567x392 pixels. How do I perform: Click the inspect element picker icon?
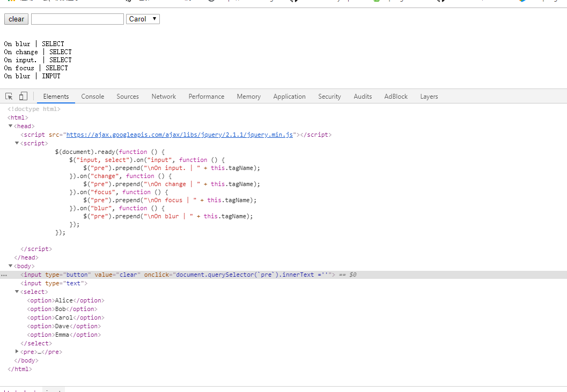9,96
